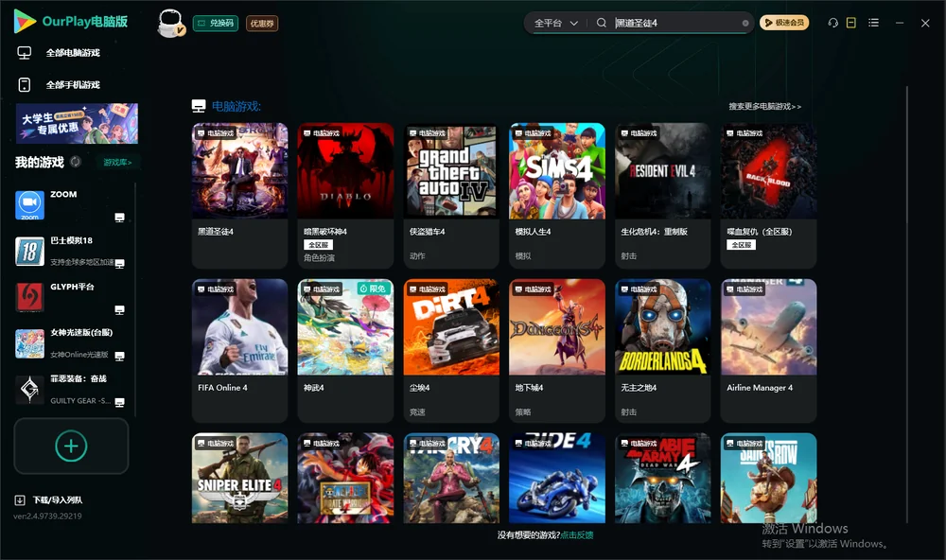The width and height of the screenshot is (946, 560).
Task: Refresh the 我的游戏 list
Action: click(x=76, y=162)
